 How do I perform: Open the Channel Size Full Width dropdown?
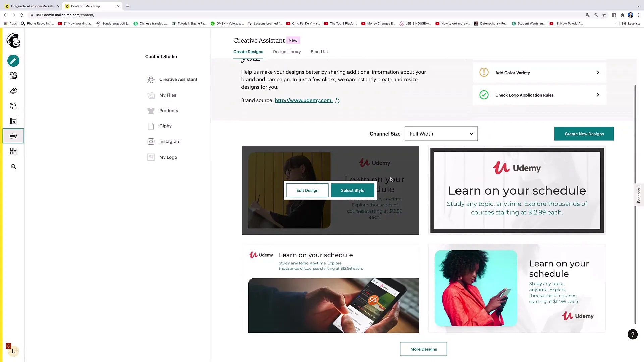(x=441, y=134)
